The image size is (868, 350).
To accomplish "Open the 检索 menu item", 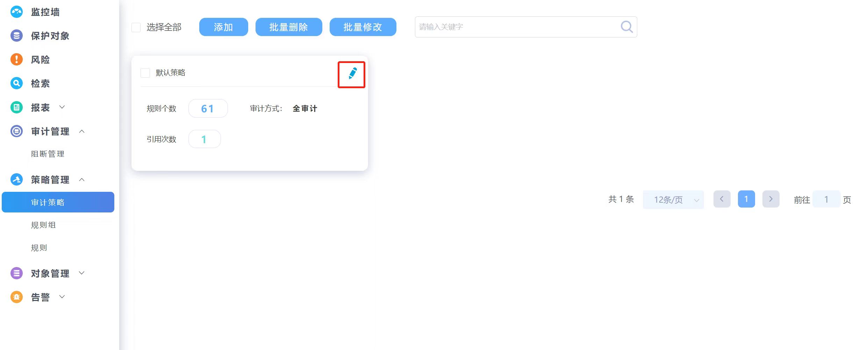I will (x=40, y=83).
